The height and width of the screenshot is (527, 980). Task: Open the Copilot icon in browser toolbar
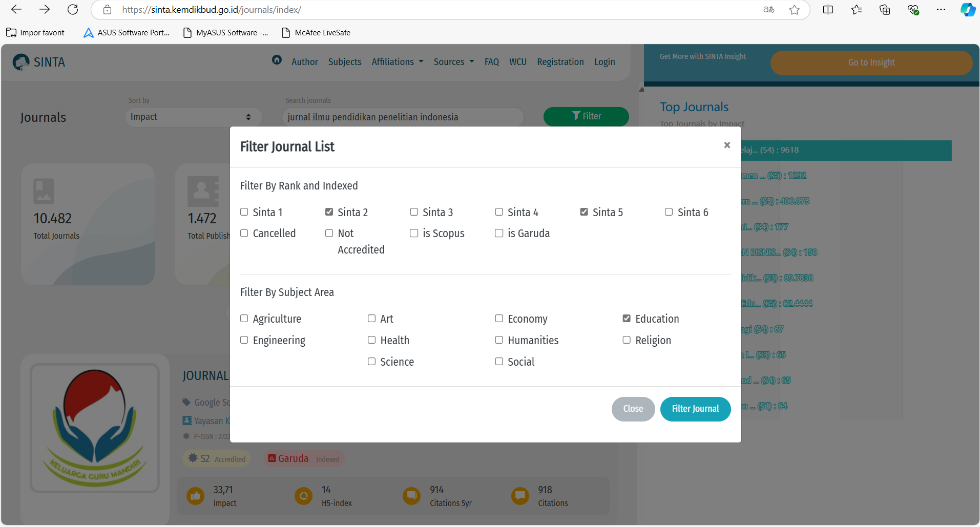[x=967, y=10]
